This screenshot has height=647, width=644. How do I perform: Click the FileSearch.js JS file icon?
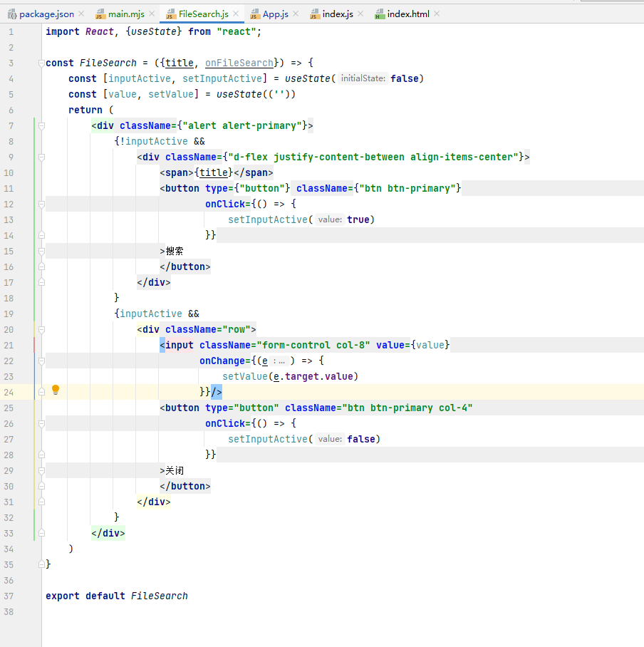click(x=171, y=14)
